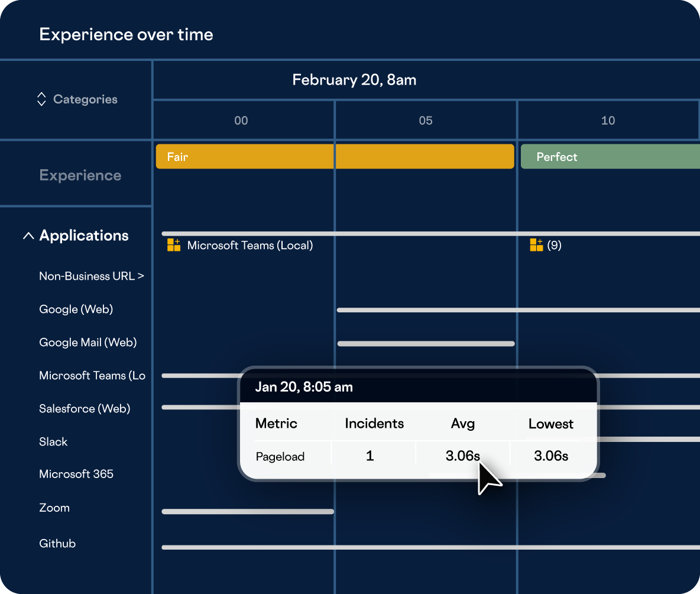Select the Perfect experience bar

(x=609, y=157)
